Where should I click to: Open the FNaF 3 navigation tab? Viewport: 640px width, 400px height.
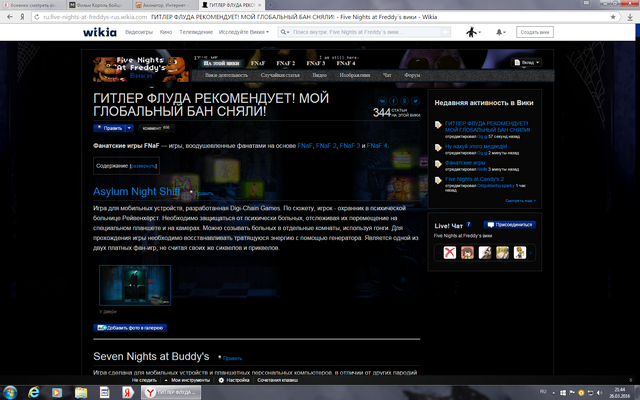point(316,63)
